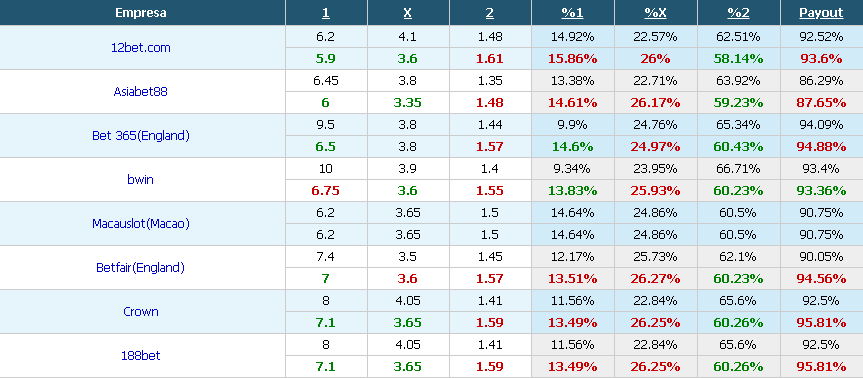863x378 pixels.
Task: Open the 12bet.com company link
Action: (140, 48)
